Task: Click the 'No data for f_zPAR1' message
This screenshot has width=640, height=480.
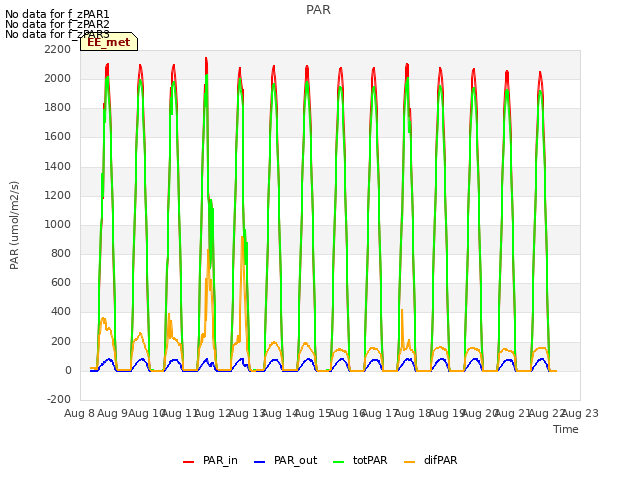Action: pos(57,14)
